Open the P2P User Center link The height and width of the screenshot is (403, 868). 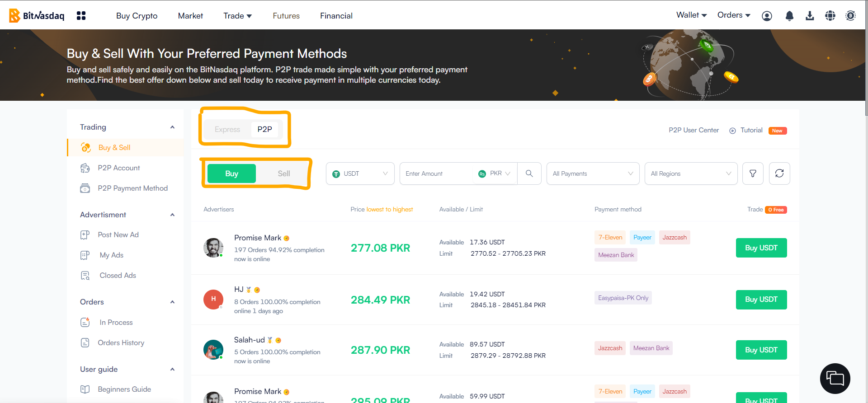tap(693, 130)
